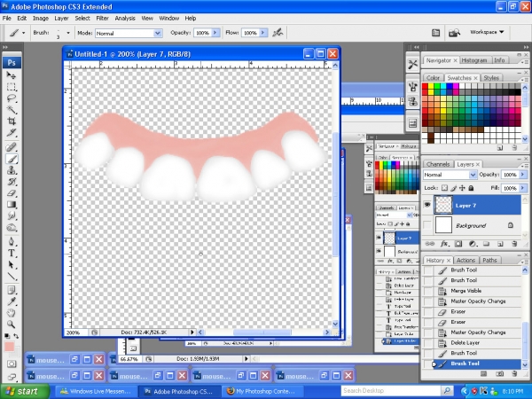Click the Background layer name
This screenshot has height=399, width=532.
[471, 225]
